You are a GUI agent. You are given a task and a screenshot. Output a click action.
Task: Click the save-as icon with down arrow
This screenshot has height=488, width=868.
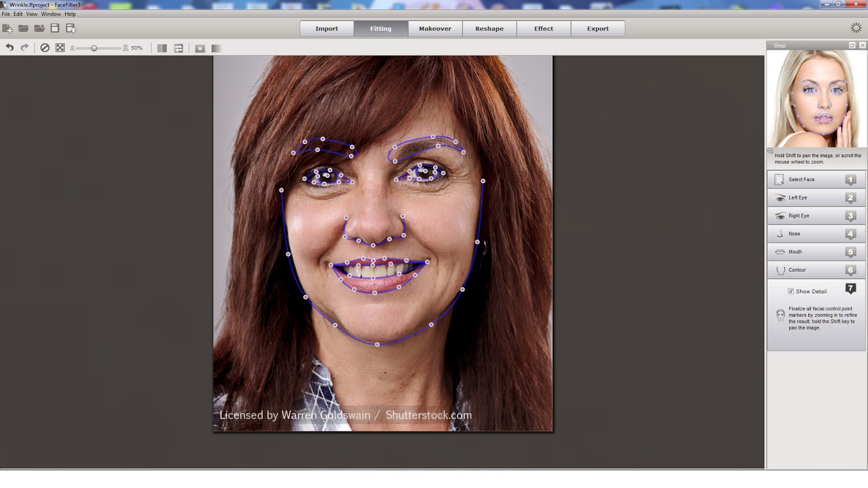click(x=71, y=28)
